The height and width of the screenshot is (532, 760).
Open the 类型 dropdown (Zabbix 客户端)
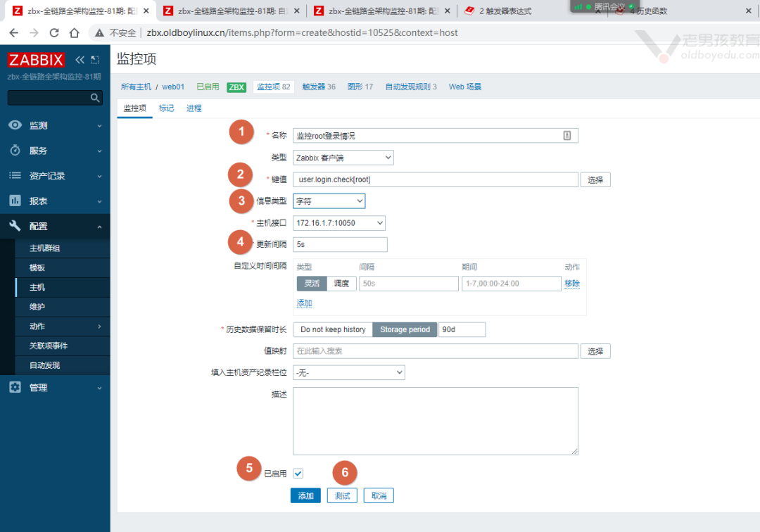tap(343, 158)
